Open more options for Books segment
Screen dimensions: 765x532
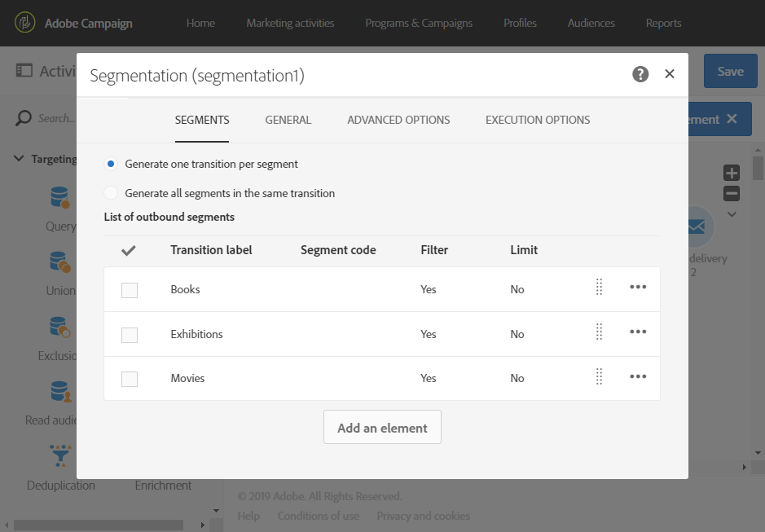tap(638, 287)
